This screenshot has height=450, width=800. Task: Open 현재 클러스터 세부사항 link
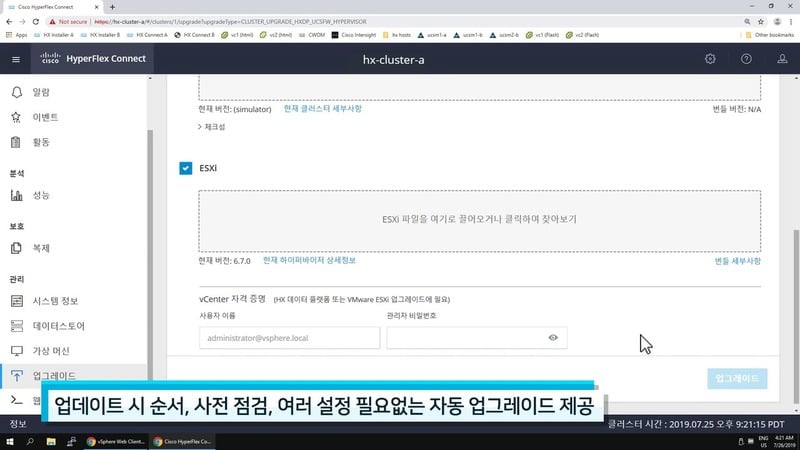[322, 109]
